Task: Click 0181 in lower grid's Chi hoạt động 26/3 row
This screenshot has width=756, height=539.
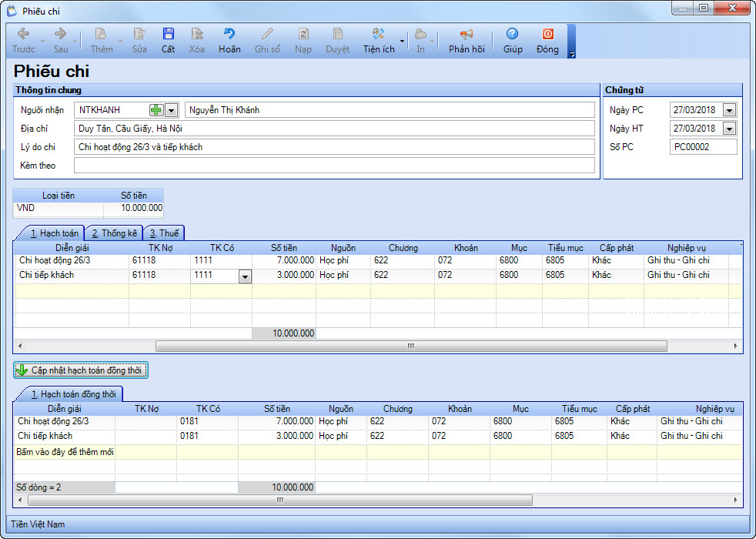Action: (x=208, y=421)
